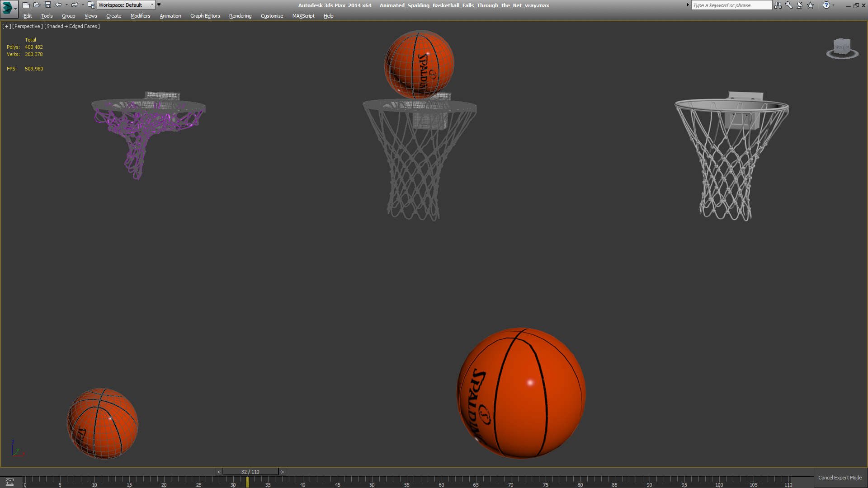Open the Views menu

[91, 16]
